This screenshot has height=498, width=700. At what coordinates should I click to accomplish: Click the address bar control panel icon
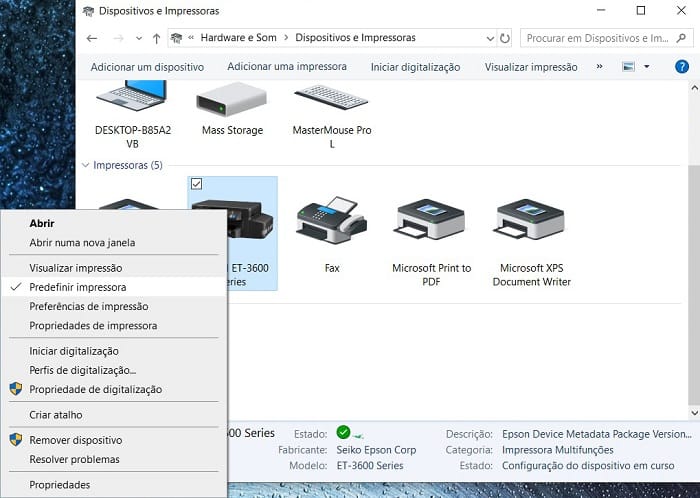point(176,38)
